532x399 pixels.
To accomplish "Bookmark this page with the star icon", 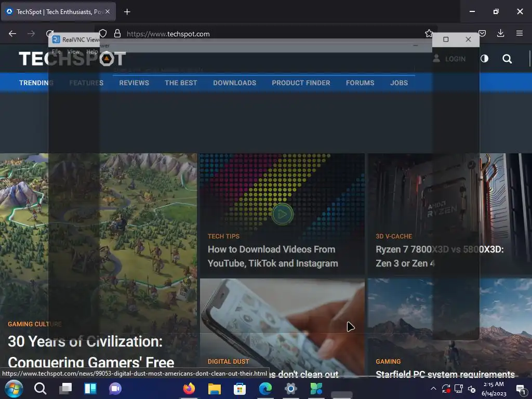I will click(x=429, y=33).
